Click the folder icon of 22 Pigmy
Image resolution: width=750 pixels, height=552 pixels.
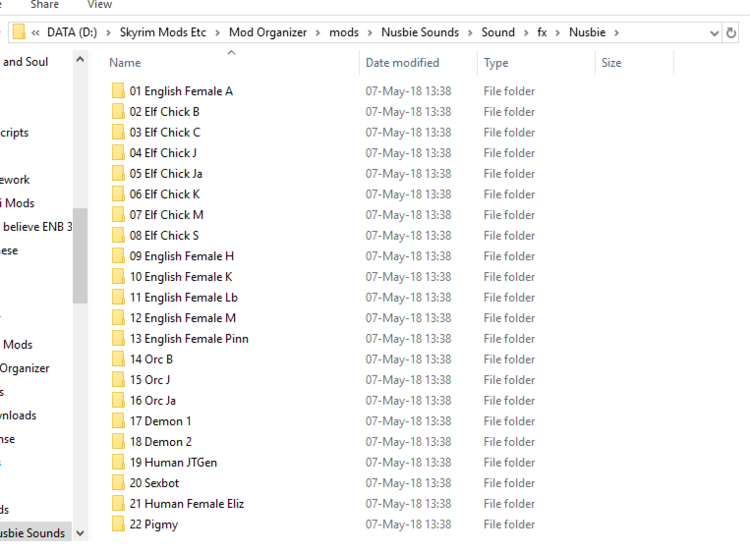click(118, 523)
